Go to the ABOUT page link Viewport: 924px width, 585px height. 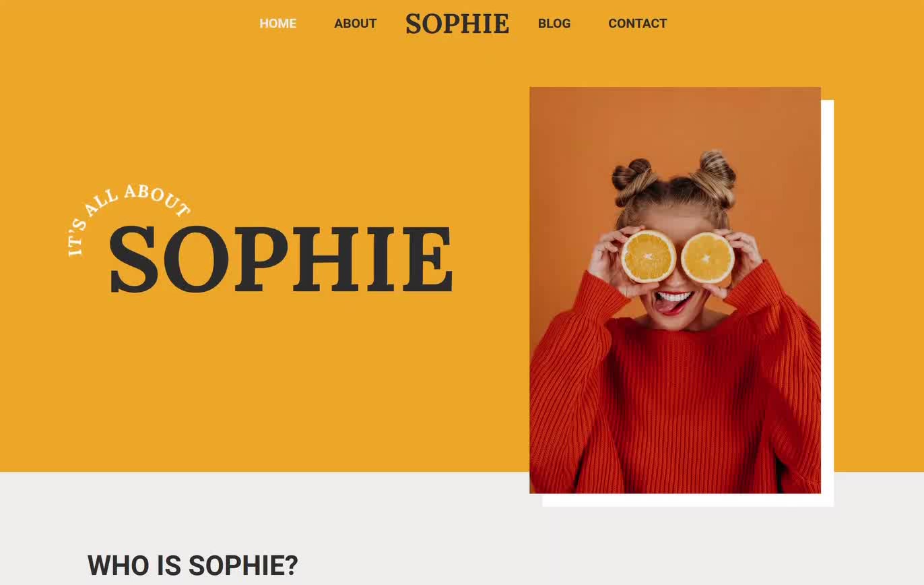tap(355, 24)
